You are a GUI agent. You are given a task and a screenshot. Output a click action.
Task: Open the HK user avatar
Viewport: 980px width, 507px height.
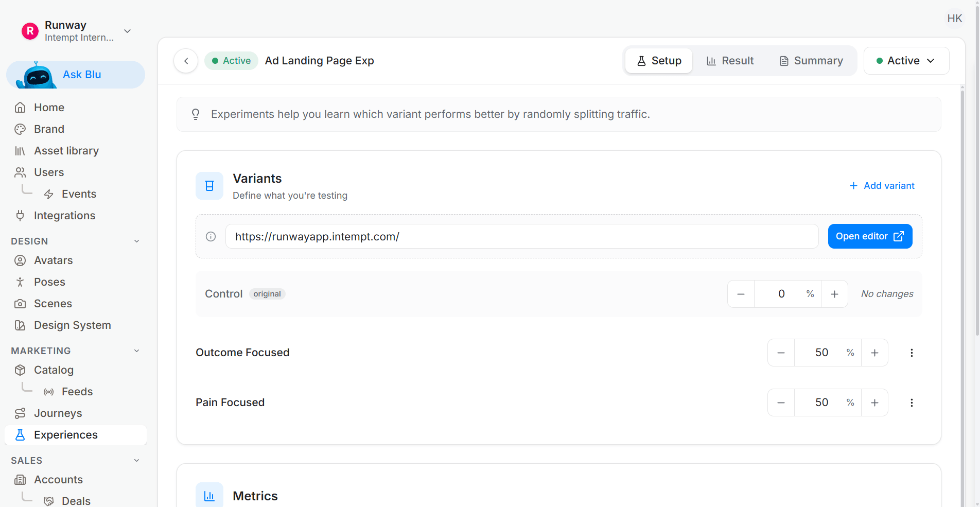954,19
